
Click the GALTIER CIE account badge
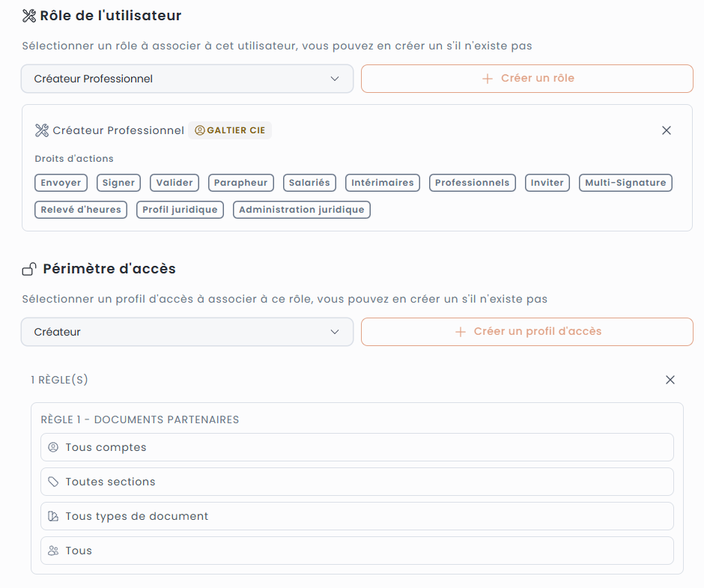[x=230, y=130]
